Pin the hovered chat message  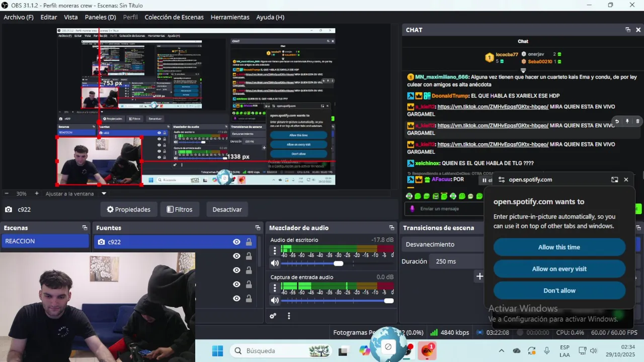coord(627,121)
